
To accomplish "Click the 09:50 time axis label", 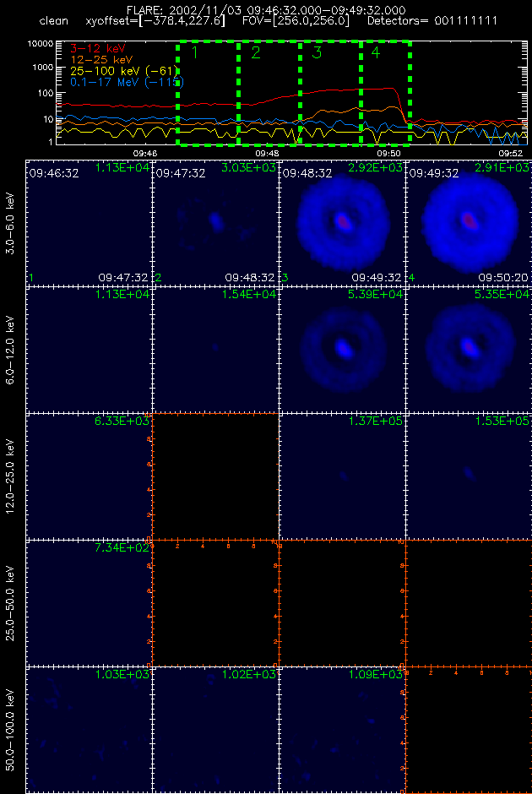I will pyautogui.click(x=388, y=152).
